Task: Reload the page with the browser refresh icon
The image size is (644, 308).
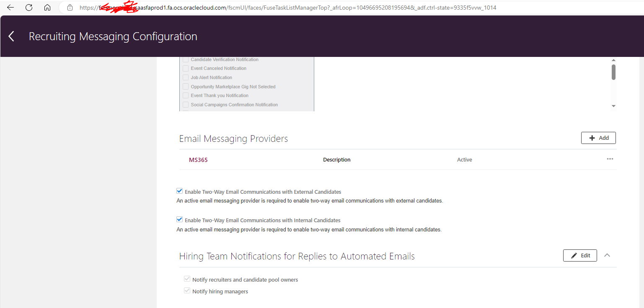Action: point(28,7)
